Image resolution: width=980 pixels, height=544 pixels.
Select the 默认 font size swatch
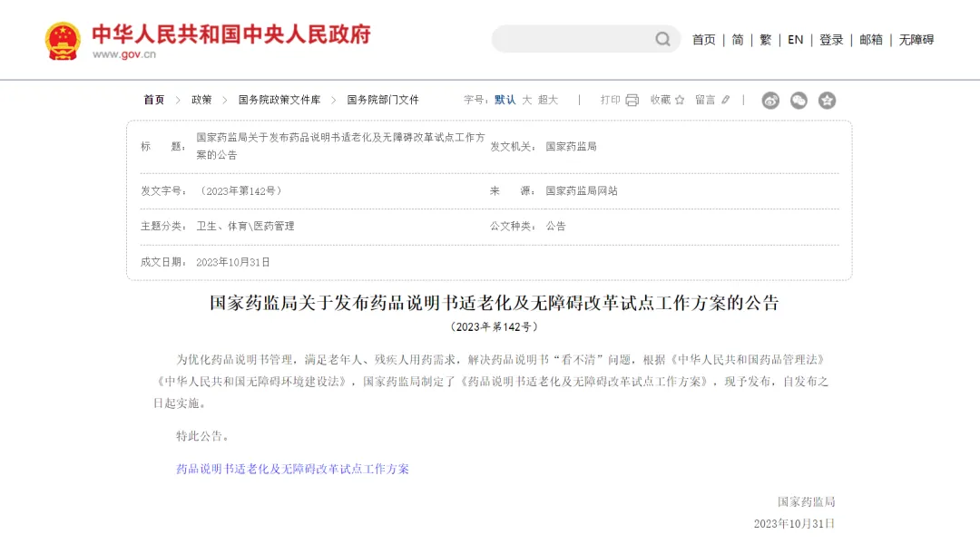click(x=504, y=100)
